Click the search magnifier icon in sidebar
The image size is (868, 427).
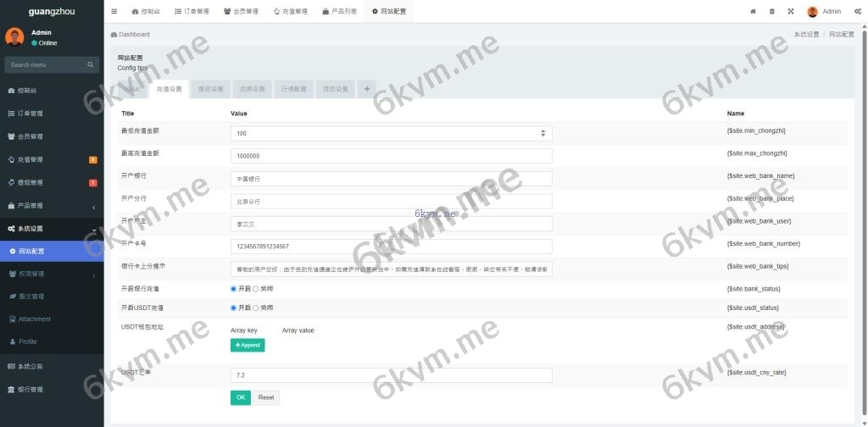pos(90,64)
